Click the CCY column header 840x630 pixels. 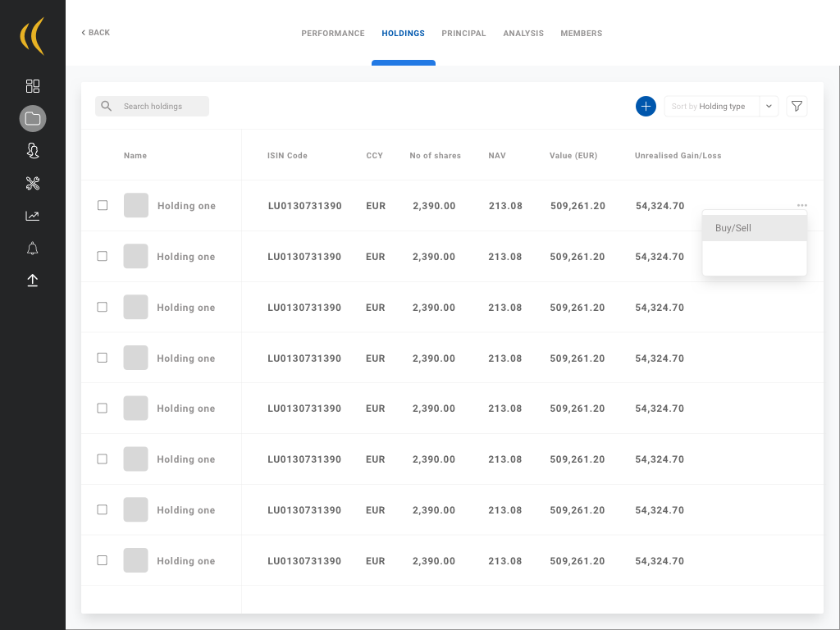click(374, 155)
